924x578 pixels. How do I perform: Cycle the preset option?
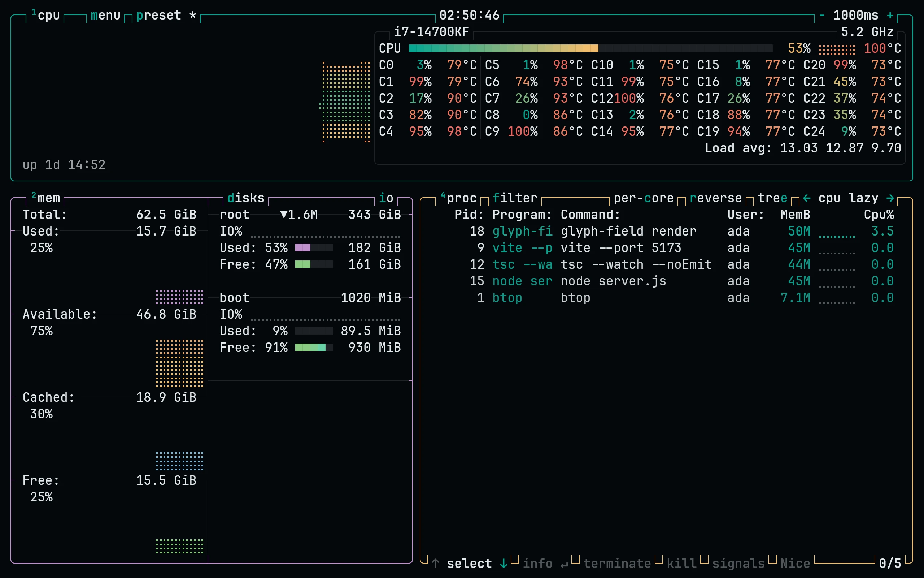pyautogui.click(x=166, y=15)
